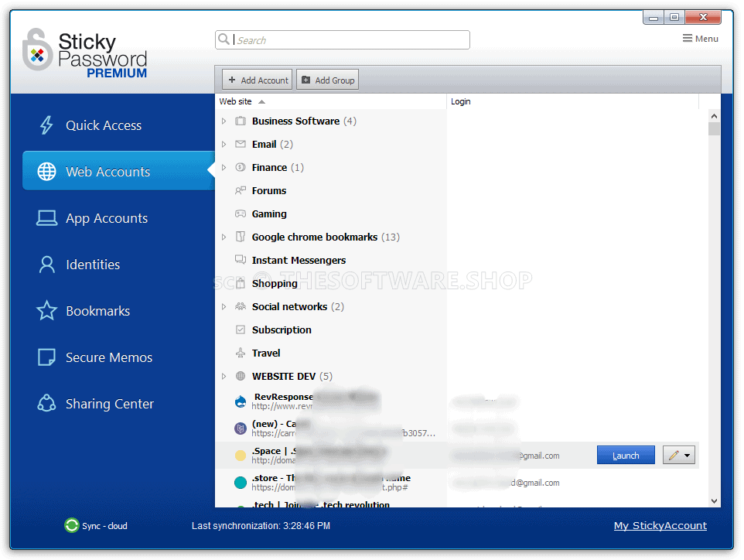This screenshot has height=560, width=744.
Task: Select the Forums group
Action: tap(269, 191)
